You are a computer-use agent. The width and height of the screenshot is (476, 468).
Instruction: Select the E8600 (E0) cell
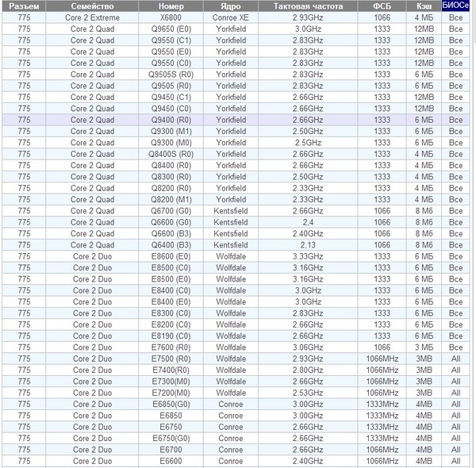point(171,256)
